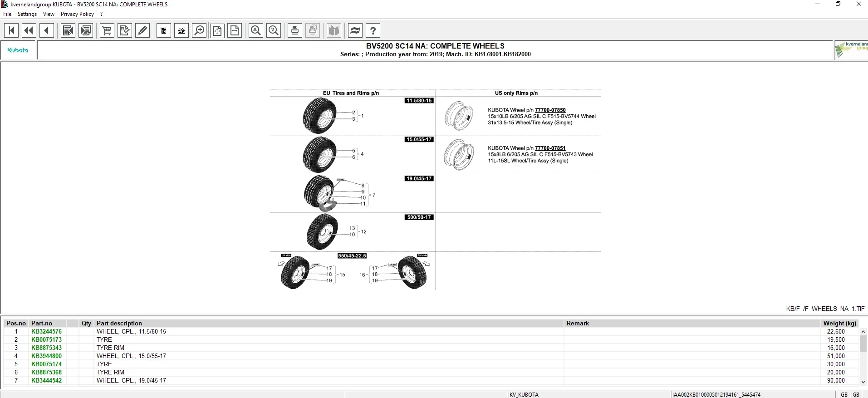Open part number KB0075174
868x398 pixels.
click(x=46, y=364)
